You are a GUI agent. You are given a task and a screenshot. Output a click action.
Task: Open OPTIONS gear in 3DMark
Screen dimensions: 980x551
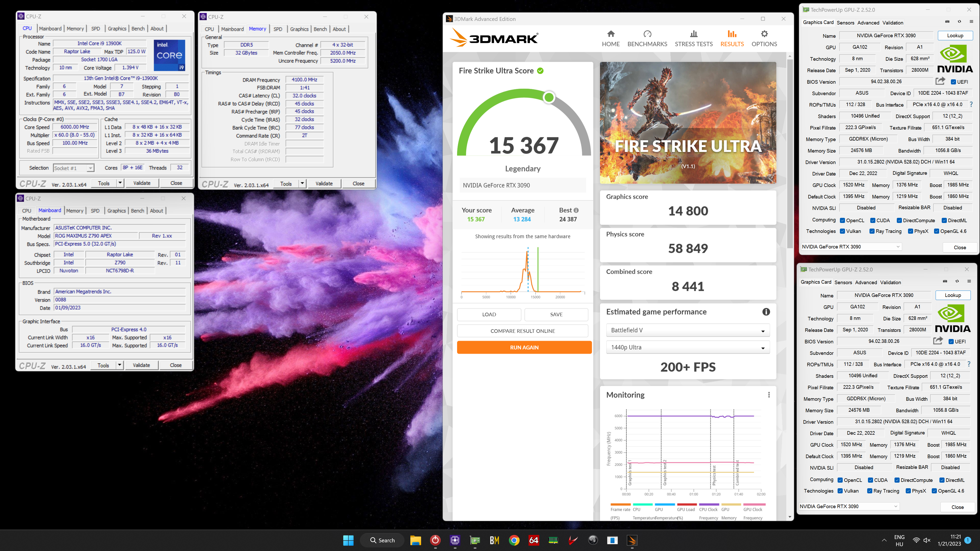[764, 39]
